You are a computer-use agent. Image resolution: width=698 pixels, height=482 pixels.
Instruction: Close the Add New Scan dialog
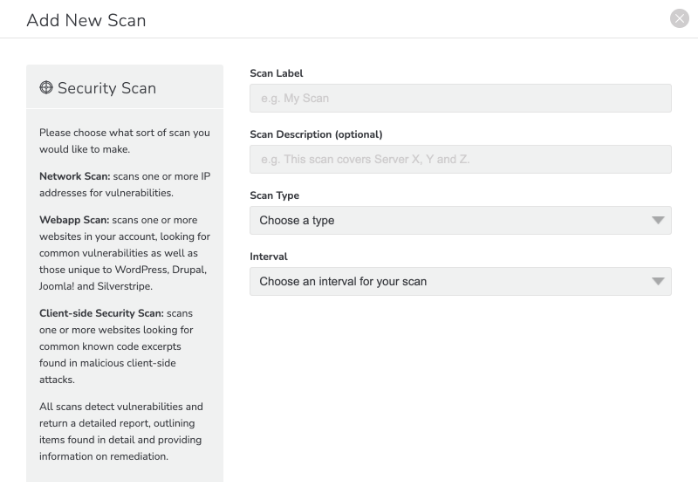(679, 19)
